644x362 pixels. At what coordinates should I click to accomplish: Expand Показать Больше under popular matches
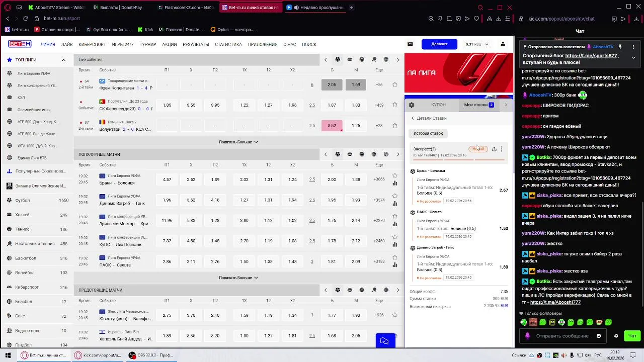click(238, 278)
